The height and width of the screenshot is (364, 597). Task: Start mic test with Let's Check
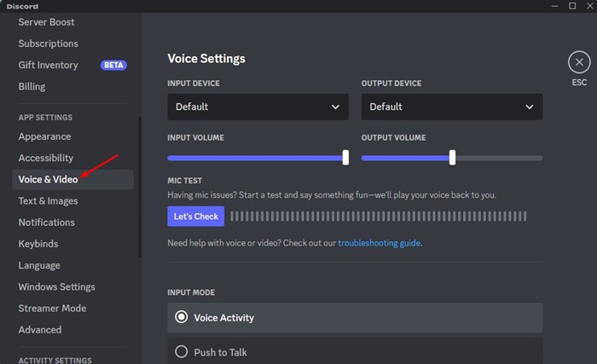tap(195, 217)
